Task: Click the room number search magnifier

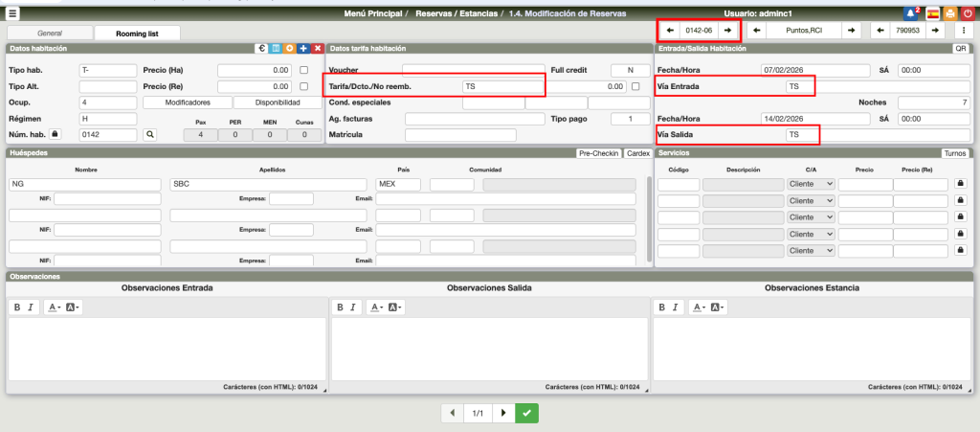Action: pos(149,135)
